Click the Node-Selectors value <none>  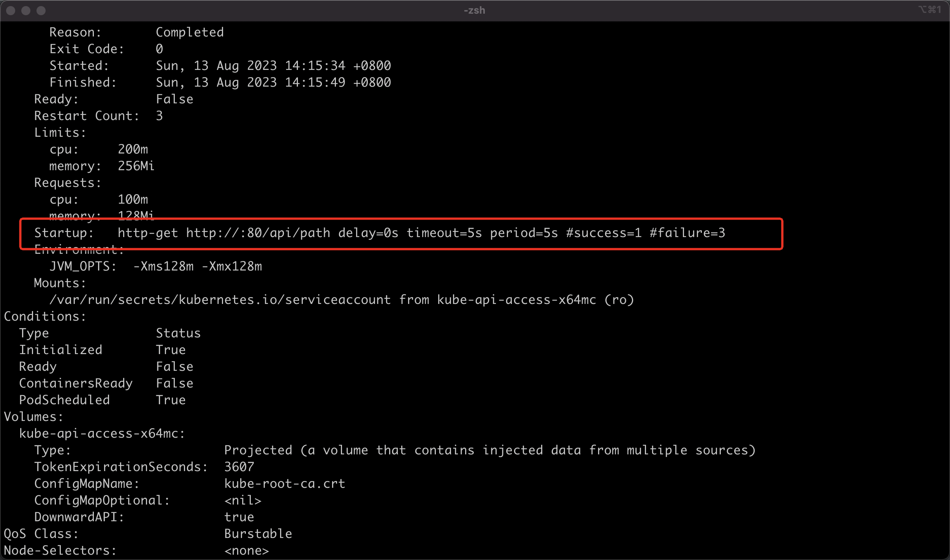[x=247, y=551]
